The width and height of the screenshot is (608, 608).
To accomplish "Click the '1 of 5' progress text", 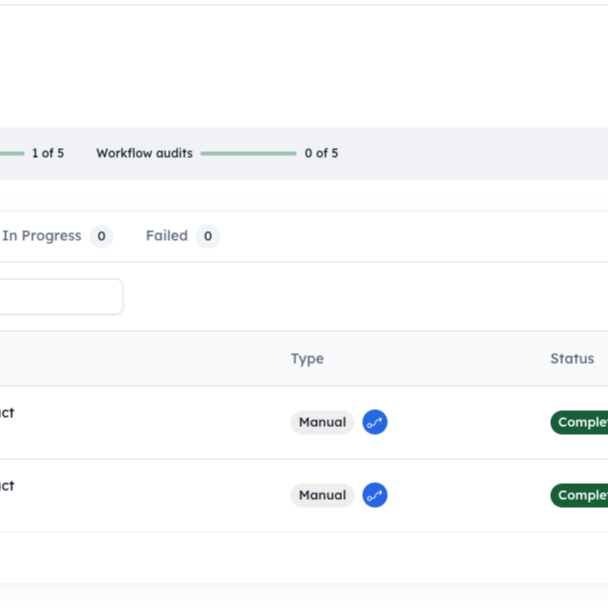I will coord(48,153).
